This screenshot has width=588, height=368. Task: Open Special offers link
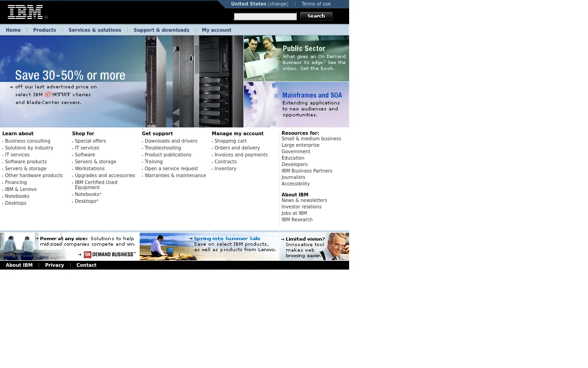click(x=90, y=141)
